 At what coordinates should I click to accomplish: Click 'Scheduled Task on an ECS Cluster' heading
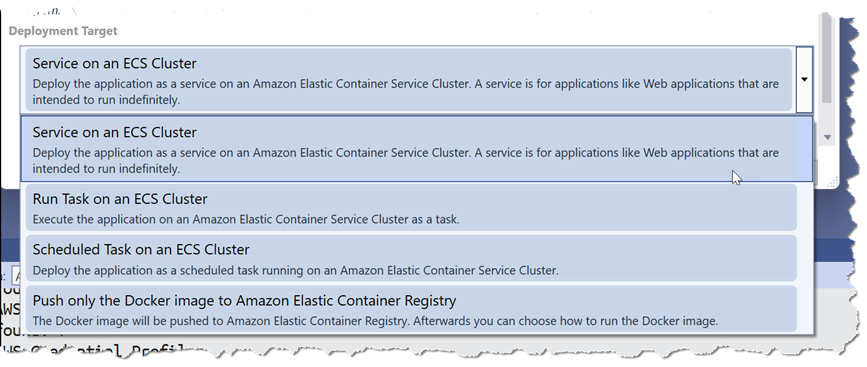pyautogui.click(x=141, y=250)
